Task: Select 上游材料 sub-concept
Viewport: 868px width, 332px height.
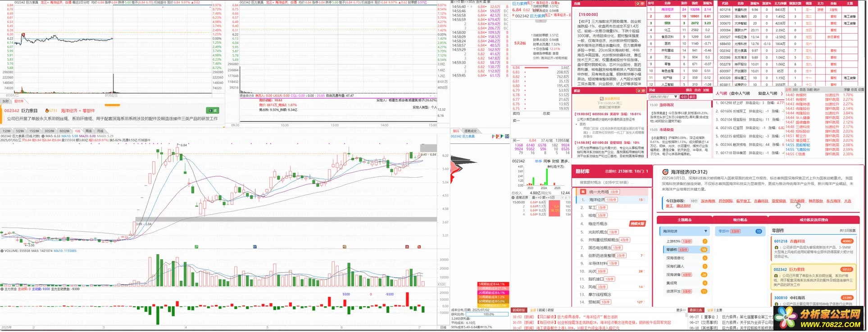Action: point(673,241)
